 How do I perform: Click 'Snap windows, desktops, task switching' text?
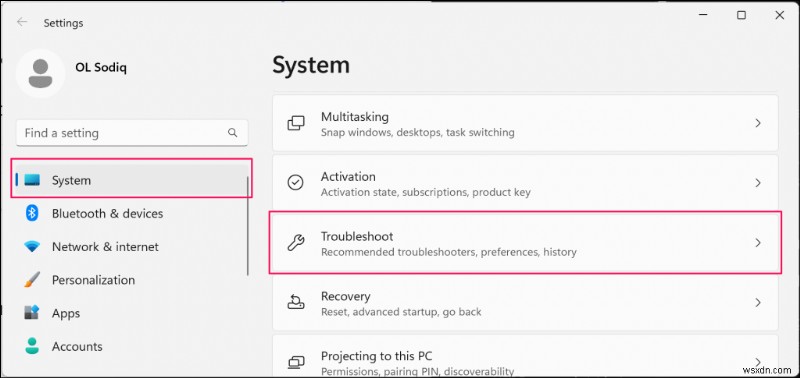[417, 133]
